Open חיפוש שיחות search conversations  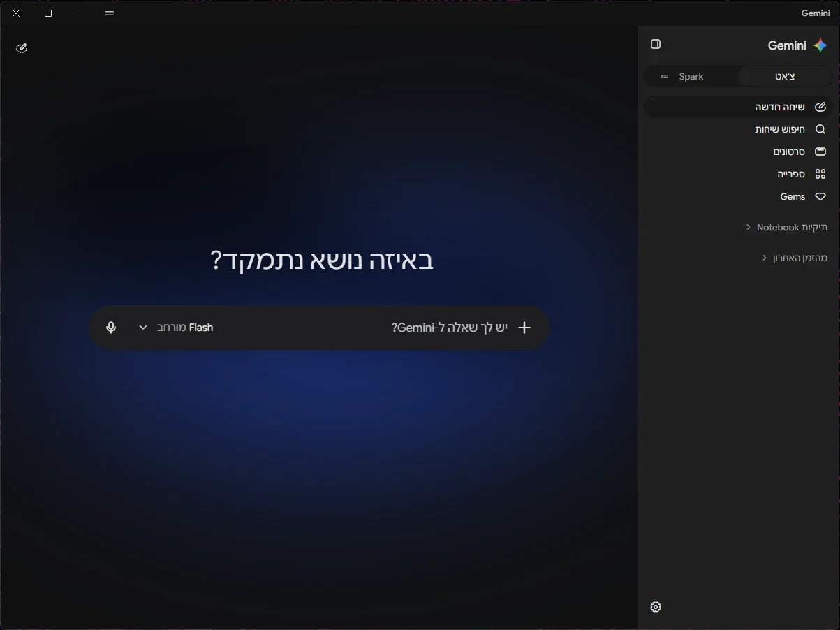pos(737,129)
